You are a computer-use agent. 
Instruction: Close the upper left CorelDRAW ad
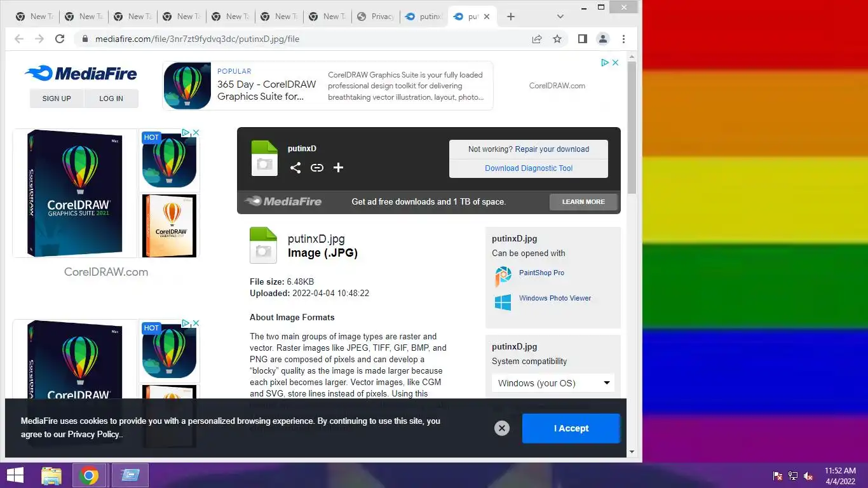196,133
